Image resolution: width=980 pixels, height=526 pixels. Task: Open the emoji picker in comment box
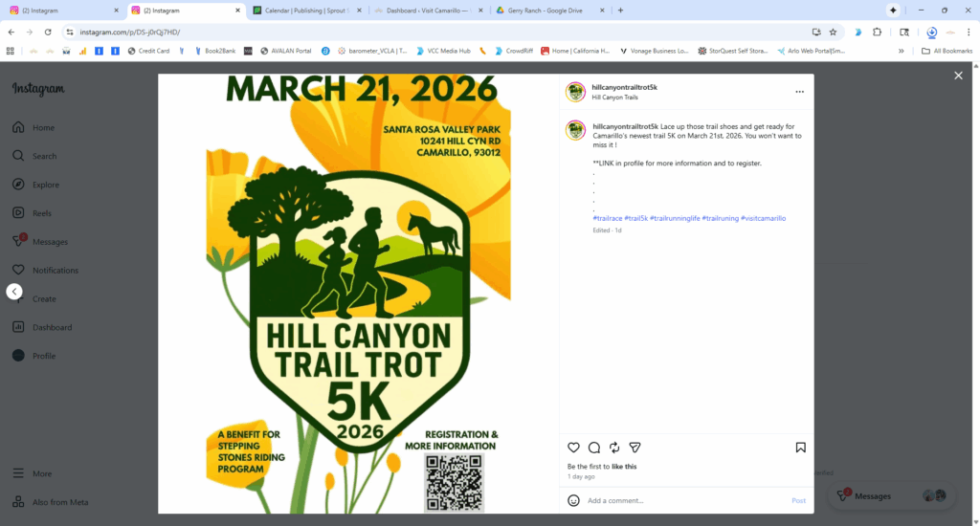[573, 500]
